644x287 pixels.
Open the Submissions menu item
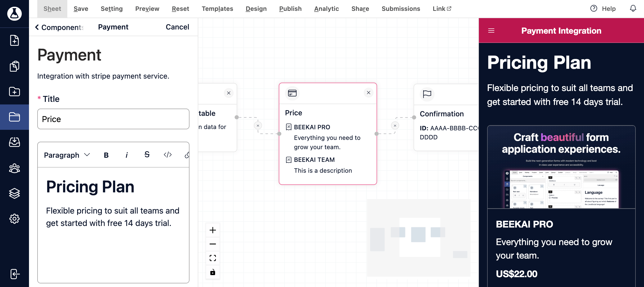pos(401,9)
